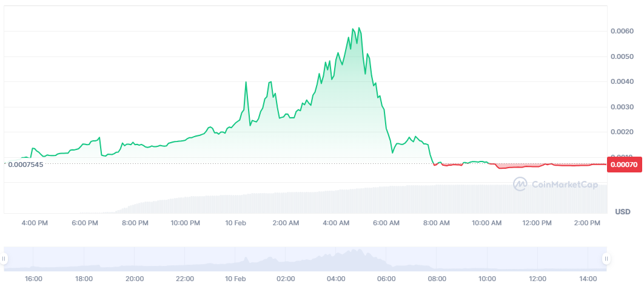Image resolution: width=644 pixels, height=289 pixels.
Task: Click the price peak near 0.0060
Action: (359, 28)
